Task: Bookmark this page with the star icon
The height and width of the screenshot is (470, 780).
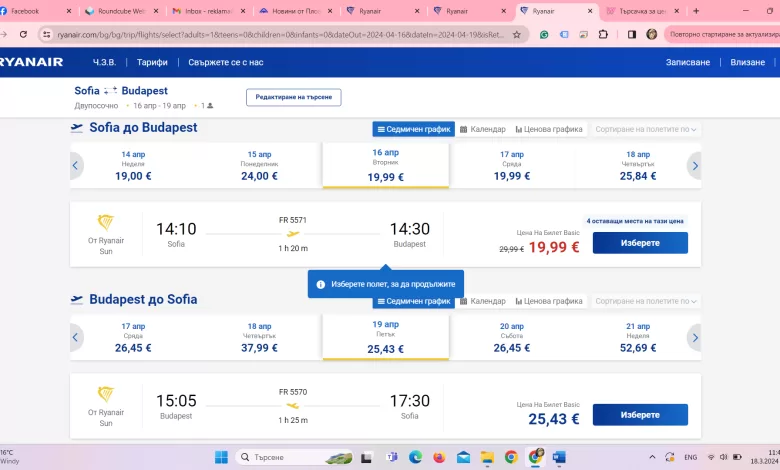Action: tap(516, 34)
